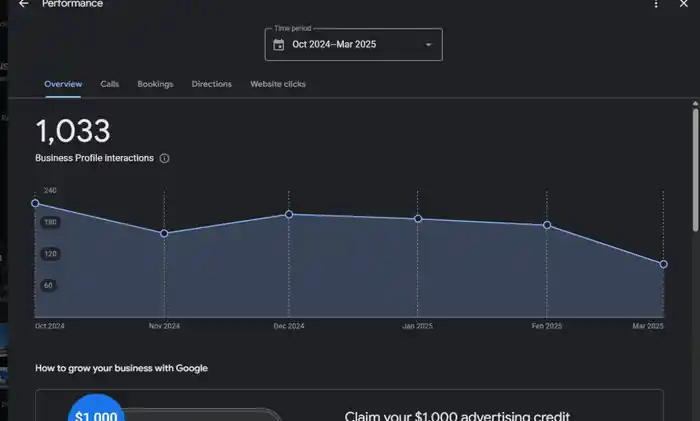The image size is (700, 421).
Task: Select the Dec 2024 data point on chart
Action: coord(289,214)
